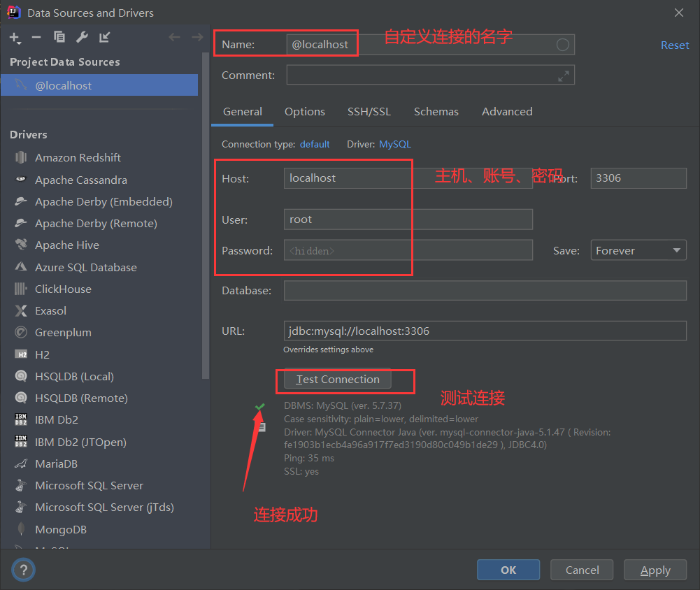Select the @localhost data source
Viewport: 700px width, 590px height.
tap(99, 85)
